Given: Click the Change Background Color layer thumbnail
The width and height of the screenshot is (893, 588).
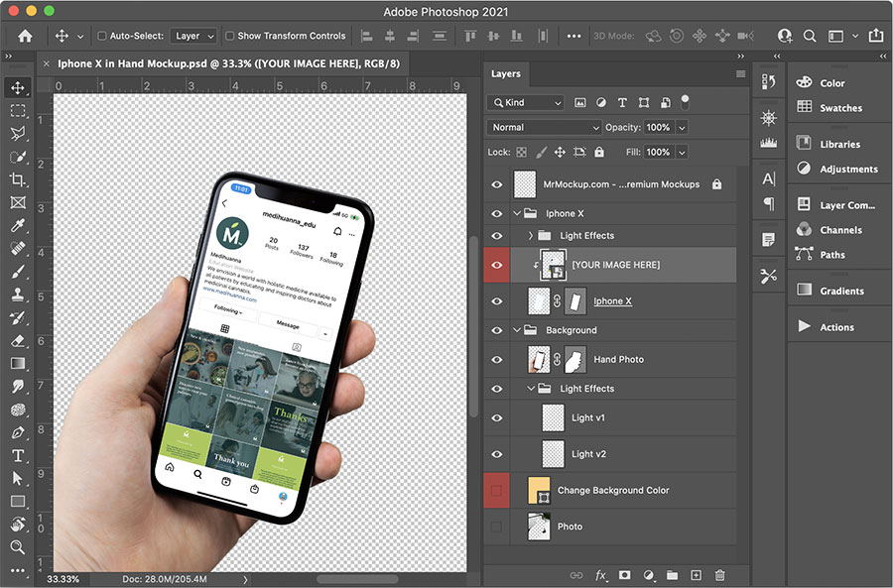Looking at the screenshot, I should (x=540, y=491).
